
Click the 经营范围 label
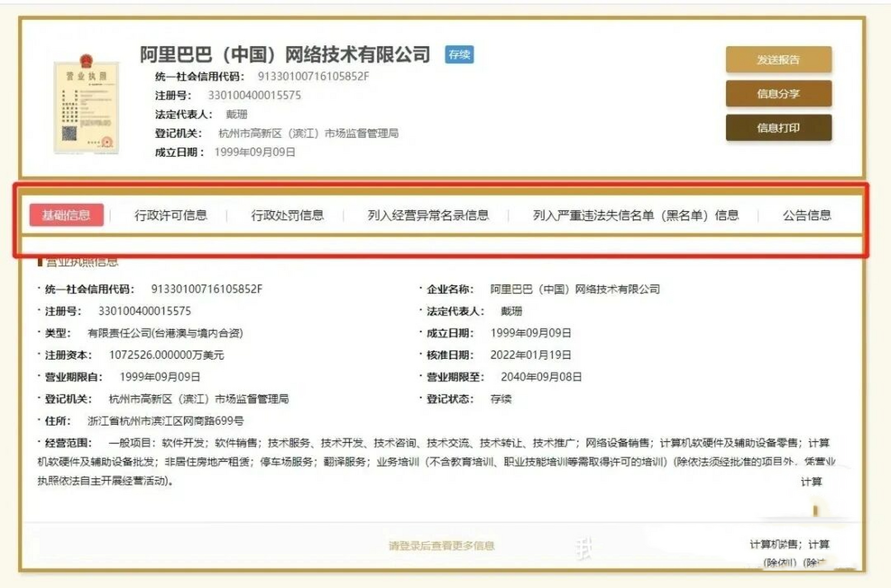click(x=68, y=443)
